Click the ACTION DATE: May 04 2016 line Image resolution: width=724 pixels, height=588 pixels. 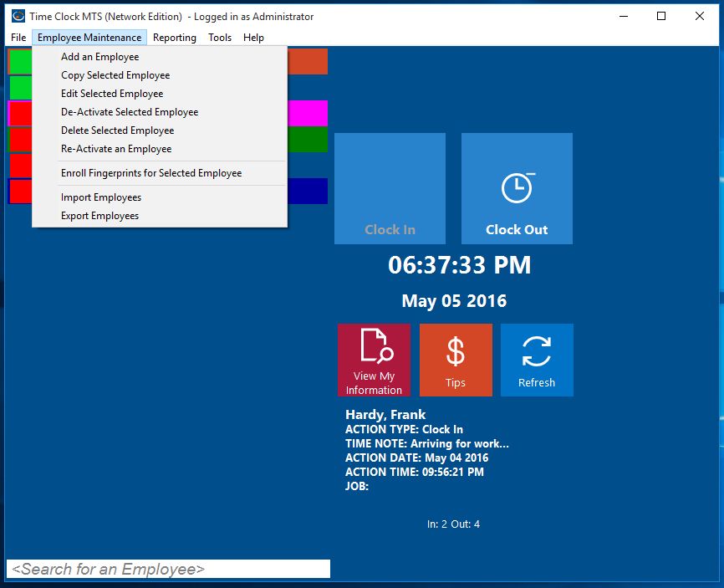[x=416, y=458]
